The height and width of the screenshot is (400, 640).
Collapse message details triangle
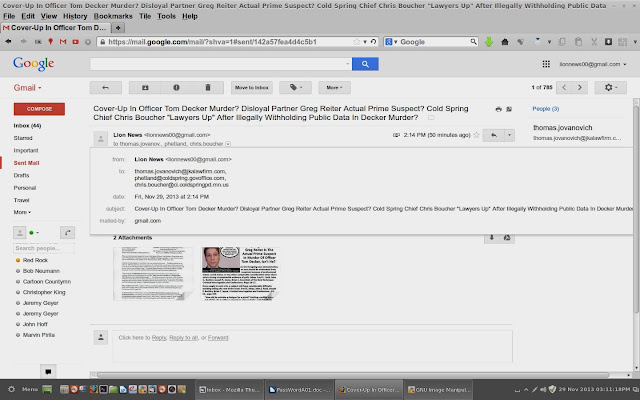click(x=228, y=144)
